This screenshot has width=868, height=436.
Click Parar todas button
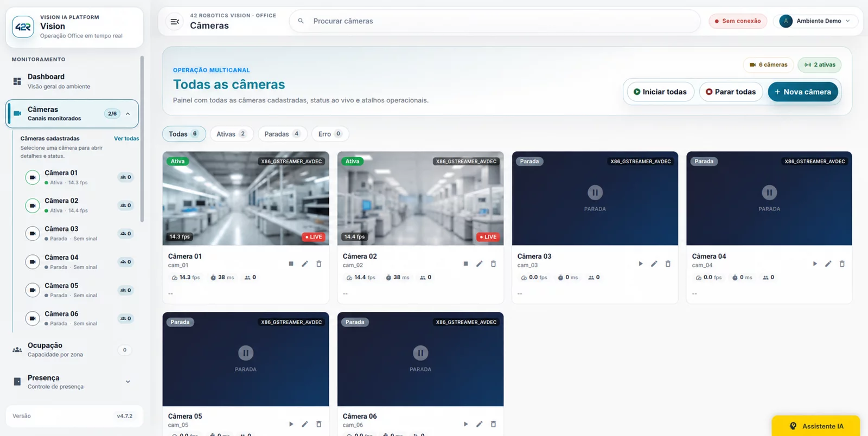[x=731, y=92]
